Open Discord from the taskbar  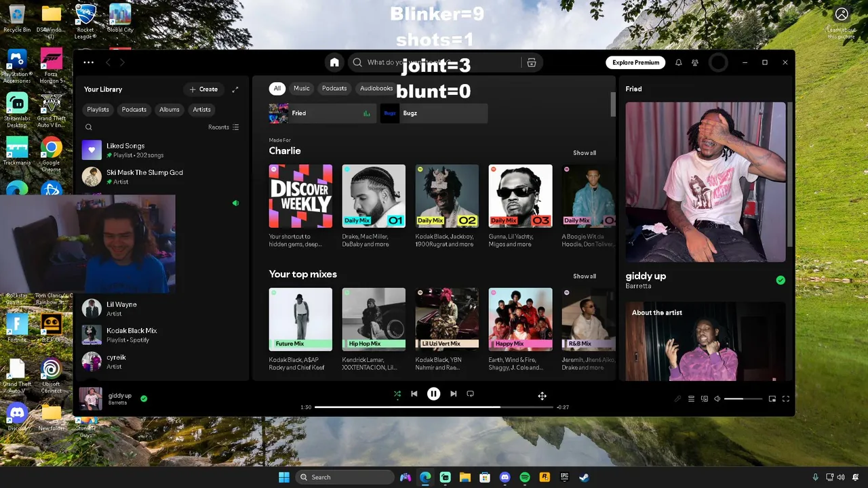click(x=505, y=477)
